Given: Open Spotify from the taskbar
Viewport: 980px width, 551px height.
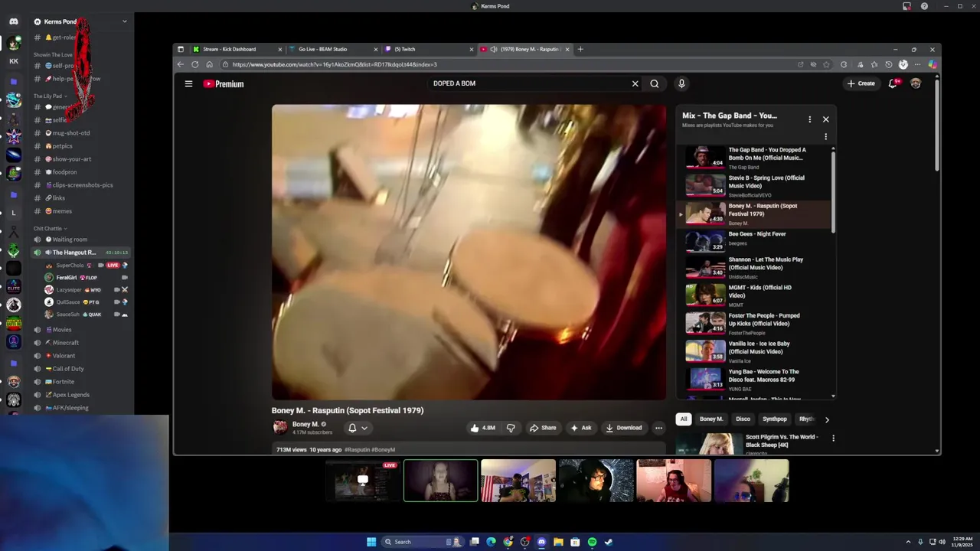Looking at the screenshot, I should click(x=592, y=542).
